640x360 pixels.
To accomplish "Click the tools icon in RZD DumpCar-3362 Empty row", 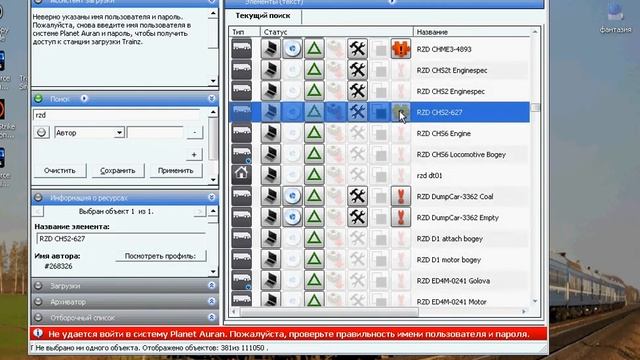I will click(358, 218).
